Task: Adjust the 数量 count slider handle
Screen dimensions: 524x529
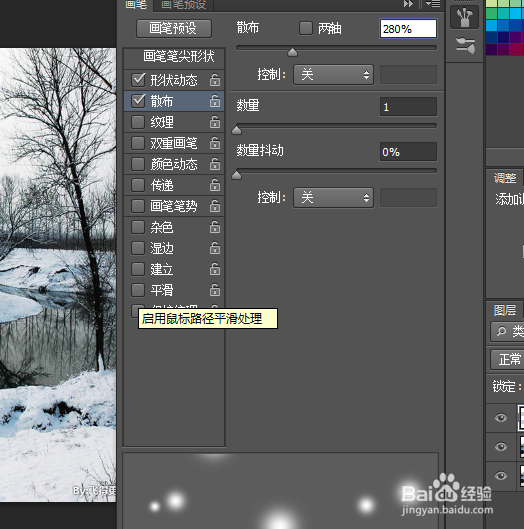Action: pyautogui.click(x=237, y=130)
